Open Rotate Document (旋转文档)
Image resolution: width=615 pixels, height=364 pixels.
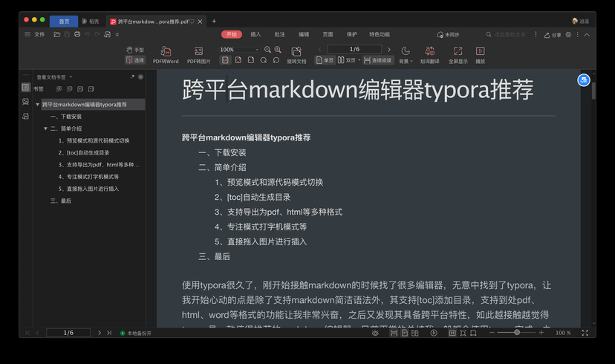coord(296,55)
